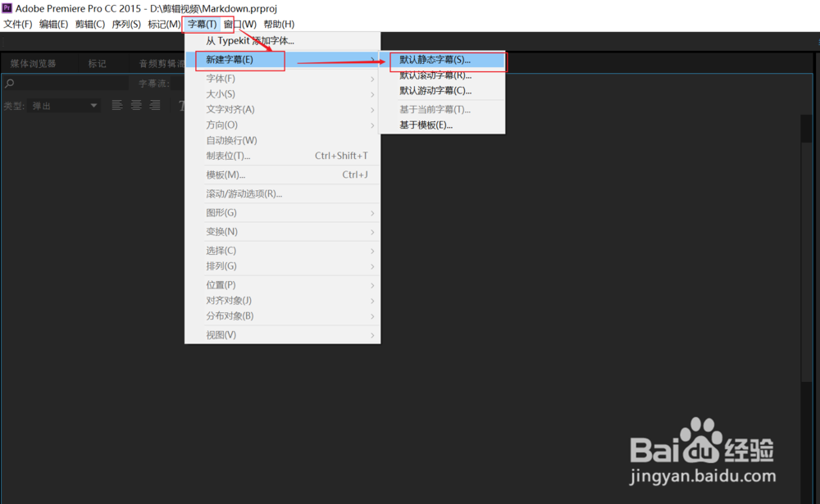Open the 编辑(E) menu
The image size is (820, 504).
click(x=54, y=24)
